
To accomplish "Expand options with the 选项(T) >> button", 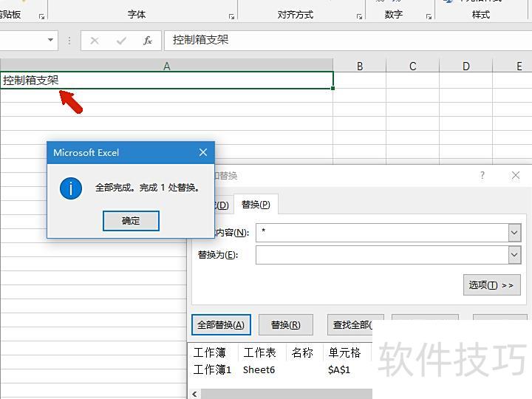I will click(491, 285).
